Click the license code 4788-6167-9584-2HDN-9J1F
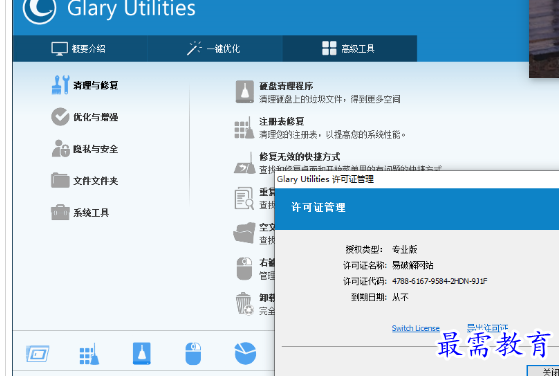559x376 pixels. click(x=440, y=281)
